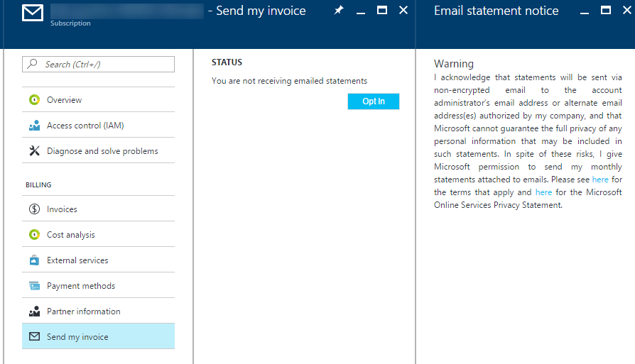Click the mail envelope icon in blade header
635x364 pixels.
tap(33, 13)
